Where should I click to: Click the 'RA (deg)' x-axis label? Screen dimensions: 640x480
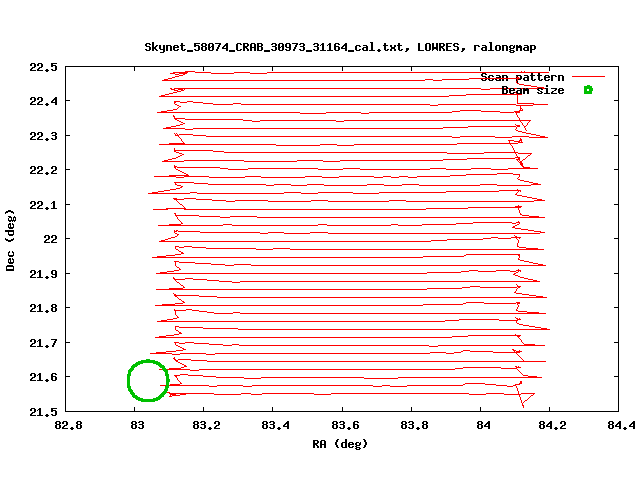[340, 444]
